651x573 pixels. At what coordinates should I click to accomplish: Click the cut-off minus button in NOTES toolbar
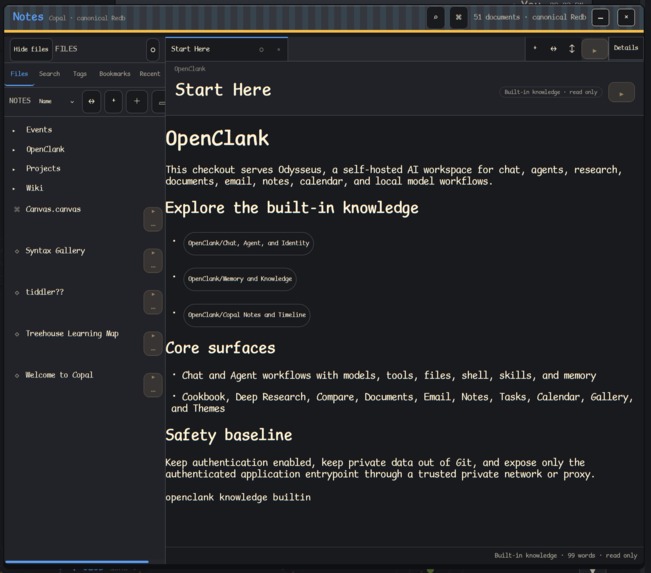click(160, 102)
